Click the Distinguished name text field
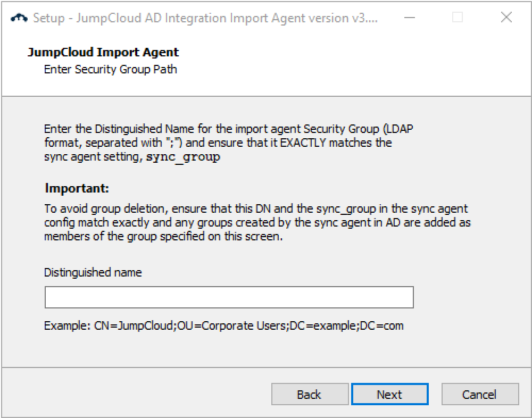 point(229,297)
